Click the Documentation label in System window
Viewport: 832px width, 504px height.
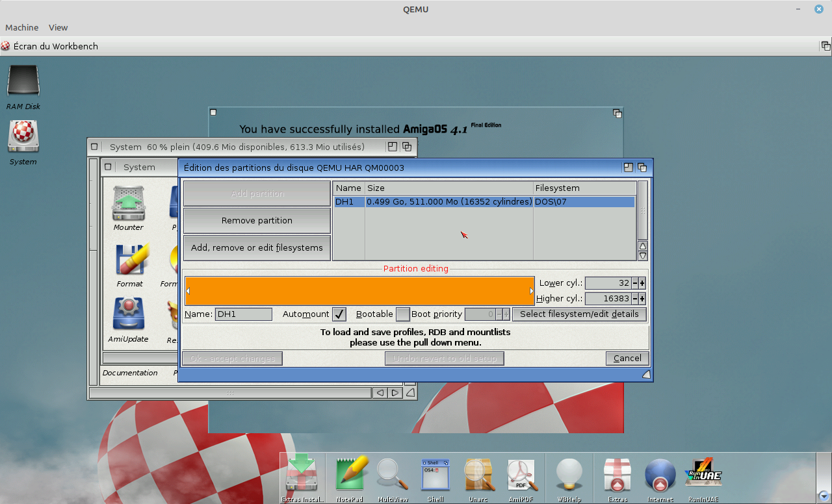(130, 373)
